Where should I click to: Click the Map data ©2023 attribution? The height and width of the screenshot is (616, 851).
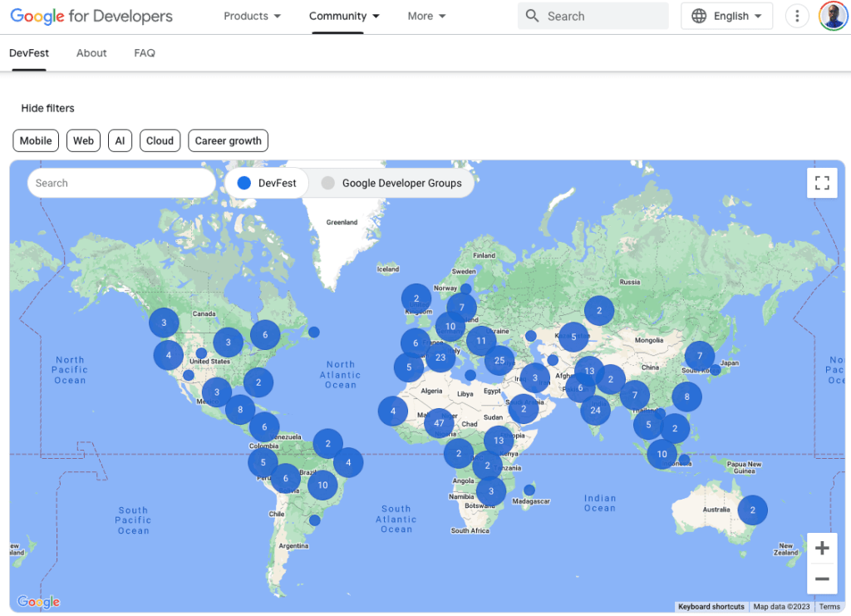point(781,606)
